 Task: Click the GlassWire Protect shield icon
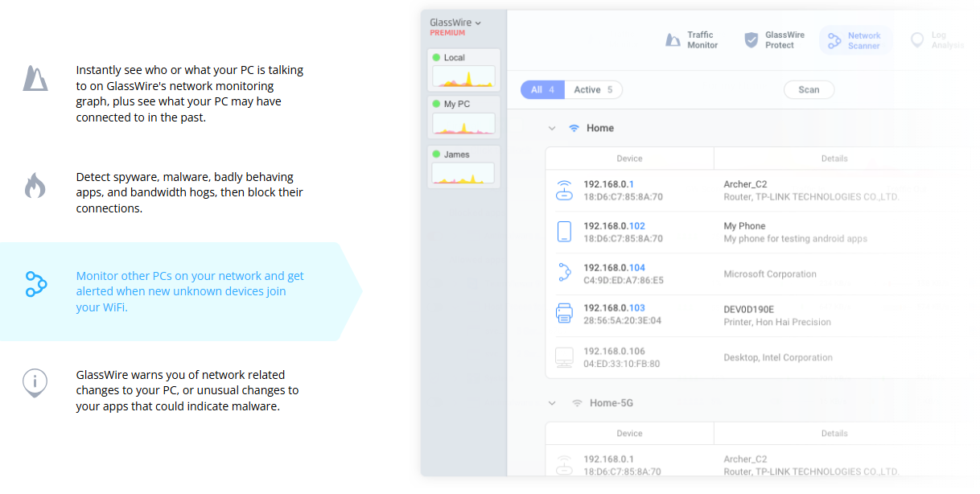pos(751,40)
